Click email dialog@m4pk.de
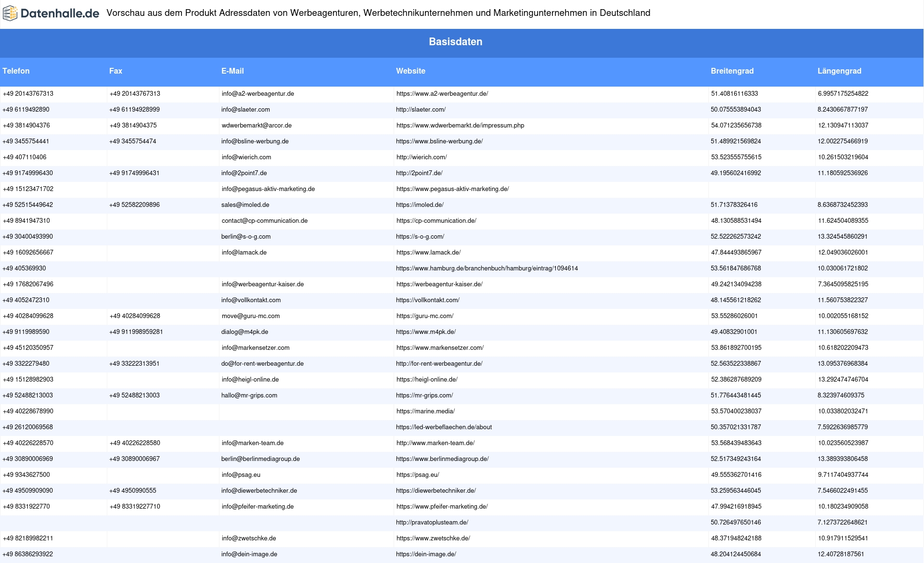Image resolution: width=924 pixels, height=563 pixels. tap(244, 332)
